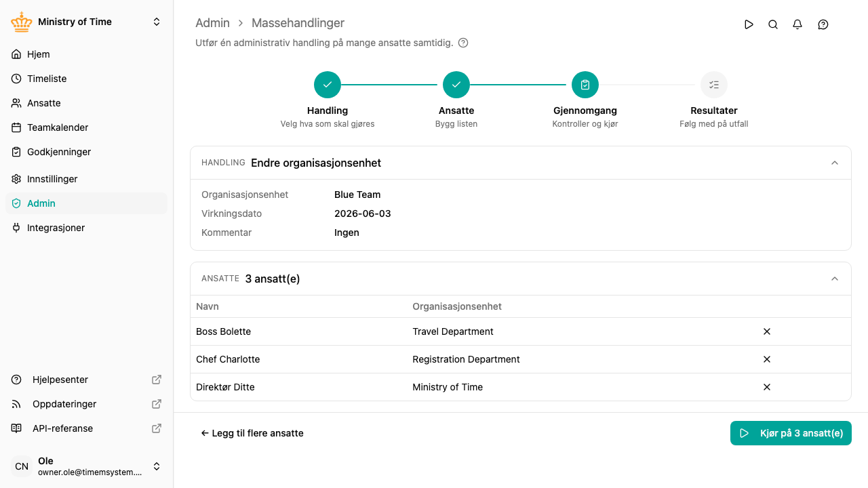The height and width of the screenshot is (488, 868).
Task: Click the Navn column header
Action: click(208, 306)
